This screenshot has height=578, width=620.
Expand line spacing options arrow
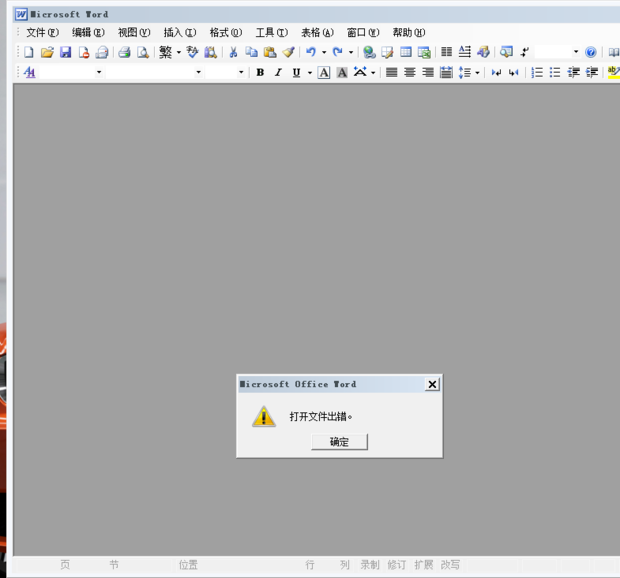[477, 72]
